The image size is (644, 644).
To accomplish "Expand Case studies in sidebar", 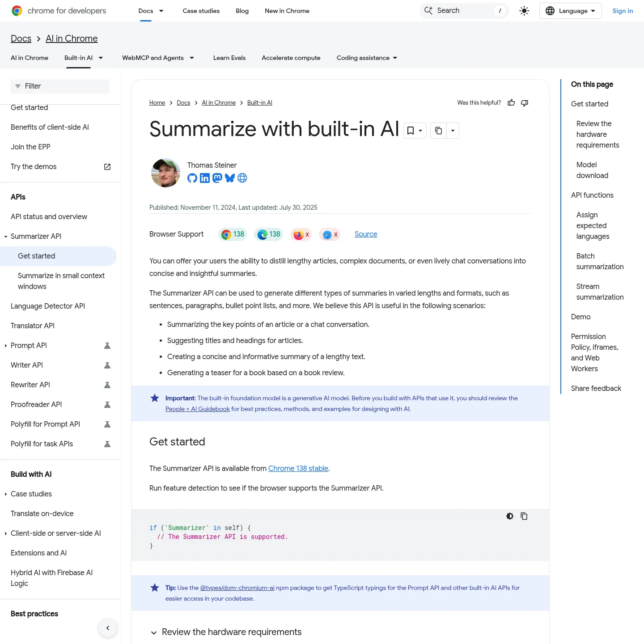I will click(x=6, y=494).
